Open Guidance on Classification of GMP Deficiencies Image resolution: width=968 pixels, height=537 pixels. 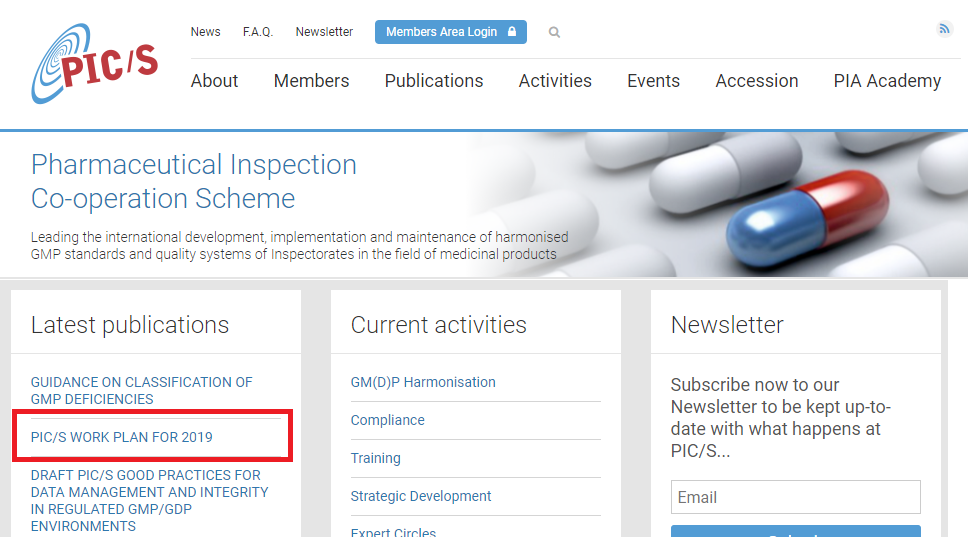[x=141, y=391]
